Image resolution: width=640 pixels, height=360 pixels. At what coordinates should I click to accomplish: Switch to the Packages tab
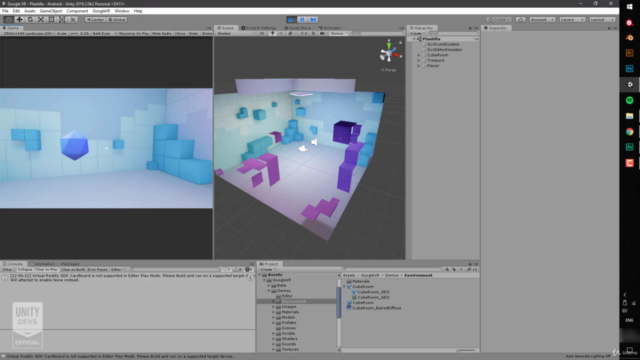coord(70,264)
